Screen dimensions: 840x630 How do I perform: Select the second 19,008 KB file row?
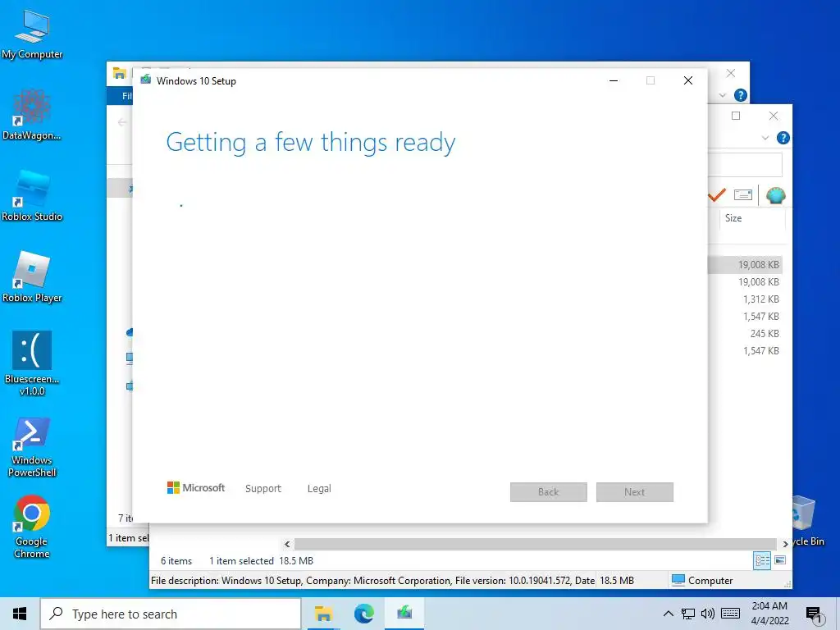coord(745,282)
